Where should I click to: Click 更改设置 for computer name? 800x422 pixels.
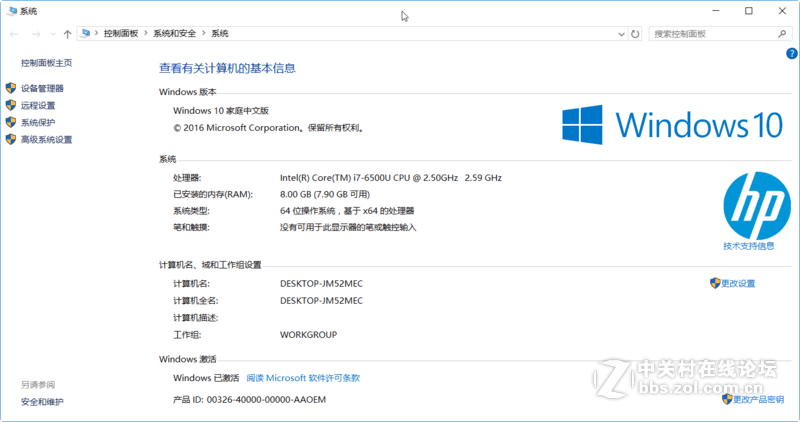coord(738,284)
